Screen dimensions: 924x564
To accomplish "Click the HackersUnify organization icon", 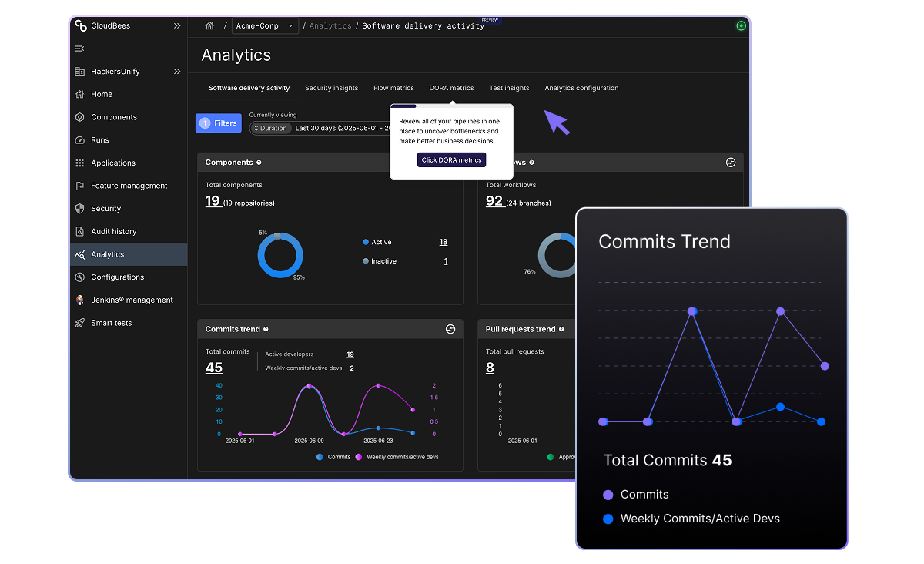I will [79, 72].
